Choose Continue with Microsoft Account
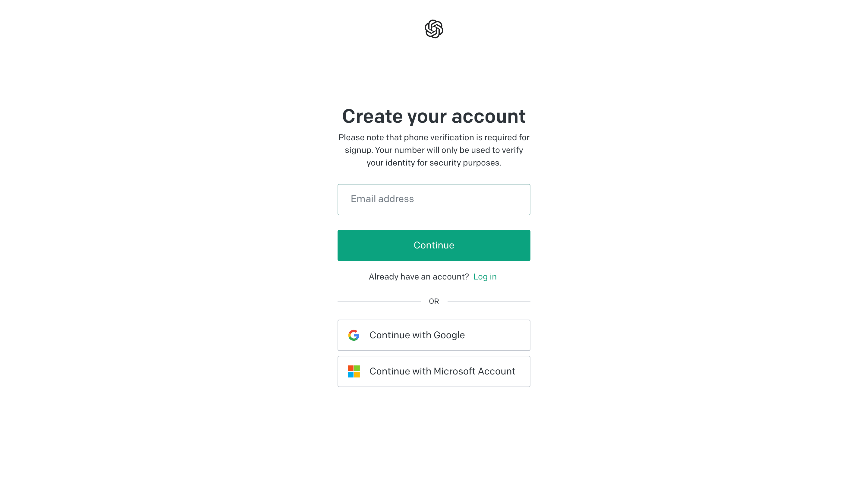 (x=434, y=371)
